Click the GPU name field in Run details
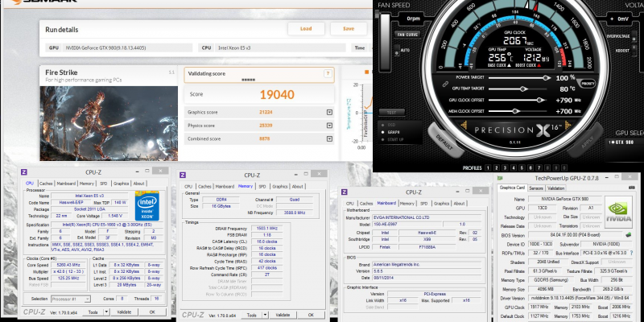The image size is (644, 322). (x=129, y=48)
